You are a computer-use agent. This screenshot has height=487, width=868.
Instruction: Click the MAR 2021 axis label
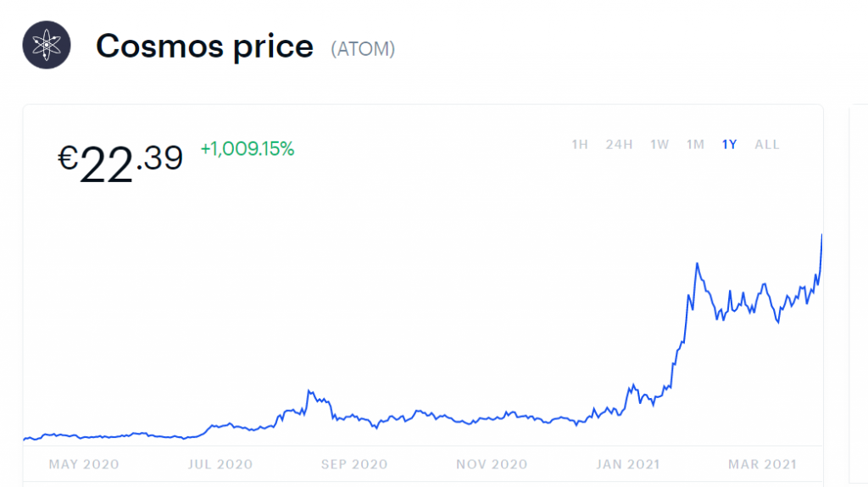(762, 464)
